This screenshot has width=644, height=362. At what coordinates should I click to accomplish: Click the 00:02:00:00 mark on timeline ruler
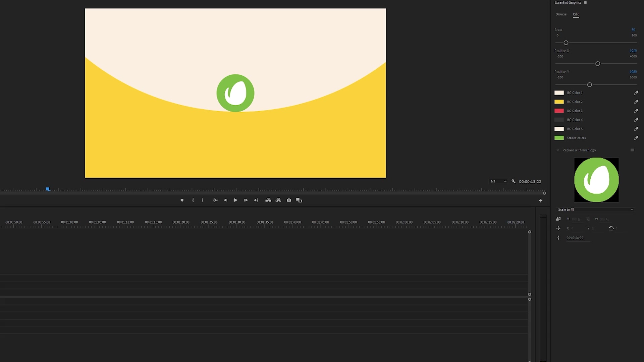(404, 222)
